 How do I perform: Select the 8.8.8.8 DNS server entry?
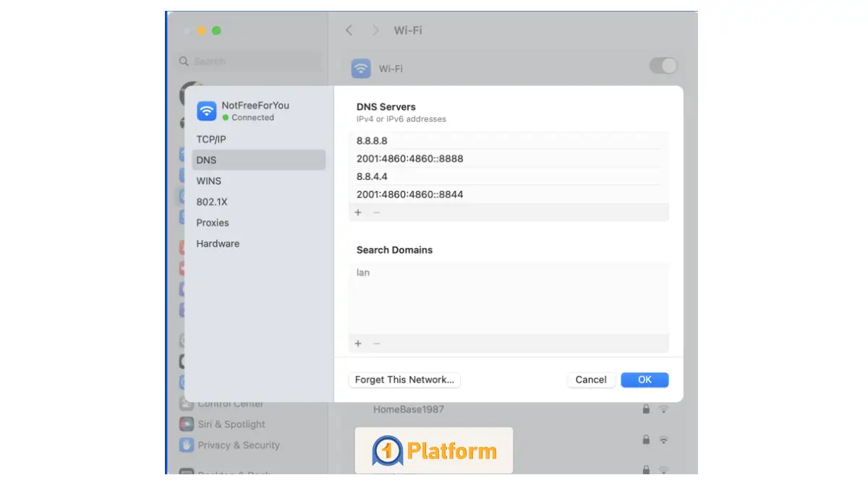(372, 140)
